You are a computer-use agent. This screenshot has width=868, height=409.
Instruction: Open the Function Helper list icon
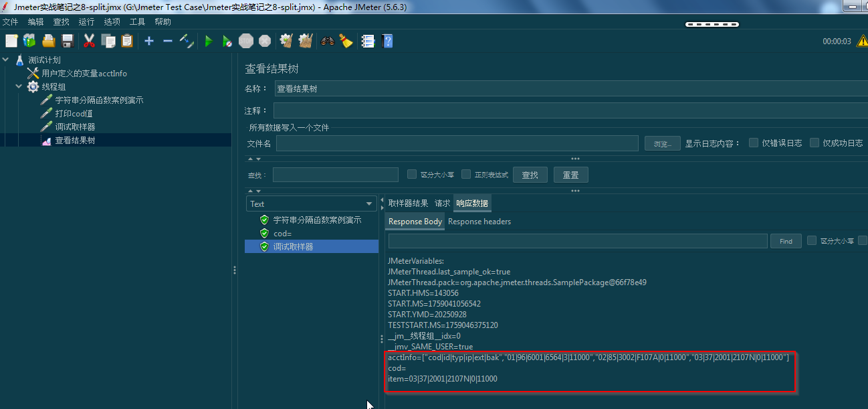coord(368,41)
